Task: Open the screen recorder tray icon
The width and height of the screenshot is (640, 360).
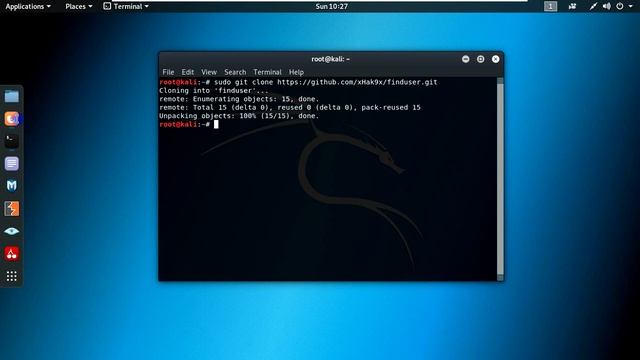Action: tap(572, 6)
